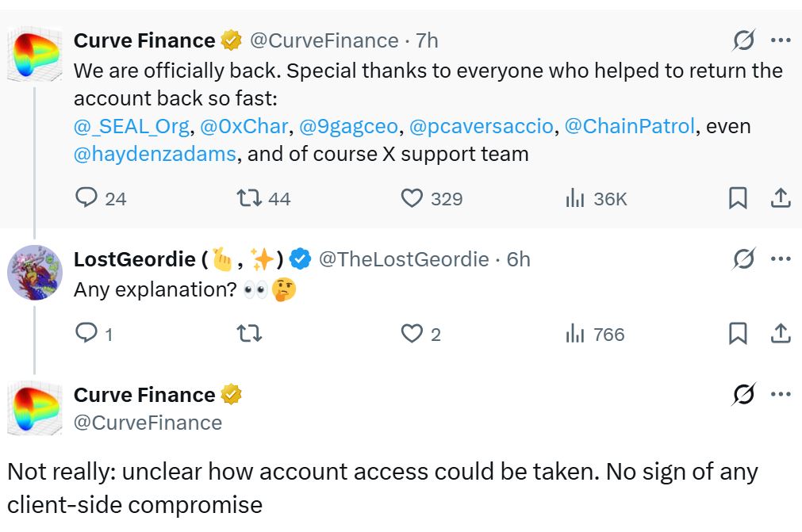The image size is (802, 532).
Task: Open the more options menu on the top tweet
Action: [781, 40]
